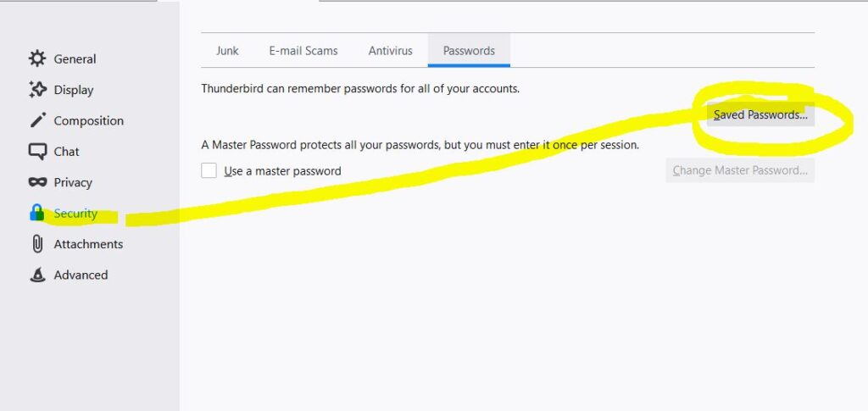Screen dimensions: 868x411
Task: Click the Privacy mask icon
Action: coord(37,182)
